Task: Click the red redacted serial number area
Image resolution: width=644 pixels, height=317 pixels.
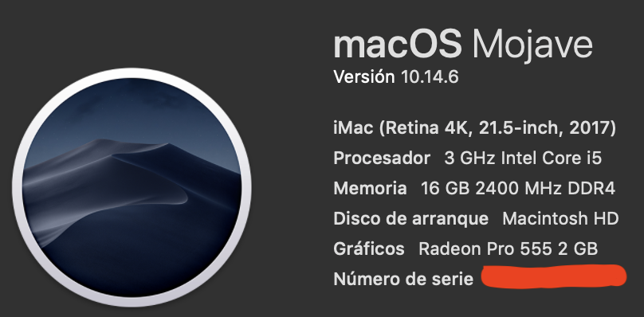Action: coord(554,276)
